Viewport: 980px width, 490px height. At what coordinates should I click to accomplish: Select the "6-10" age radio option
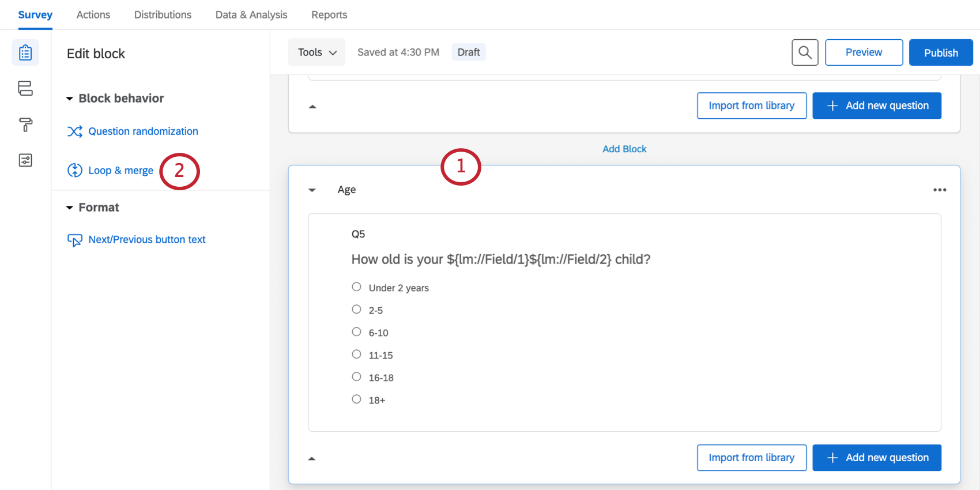point(357,332)
